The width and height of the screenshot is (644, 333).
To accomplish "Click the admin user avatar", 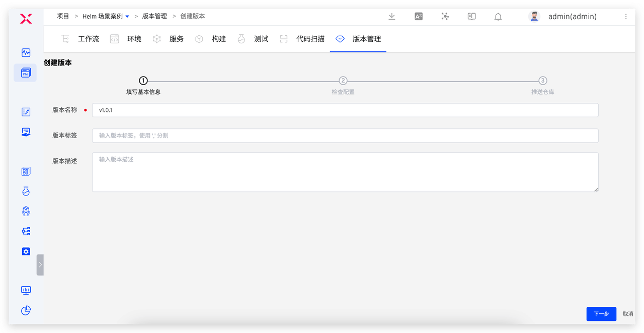I will click(x=533, y=16).
